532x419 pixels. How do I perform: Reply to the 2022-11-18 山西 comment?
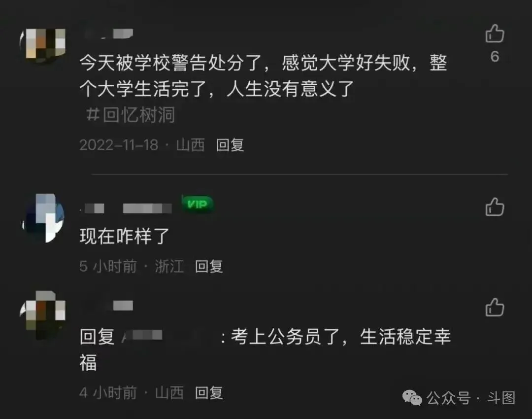(x=230, y=145)
